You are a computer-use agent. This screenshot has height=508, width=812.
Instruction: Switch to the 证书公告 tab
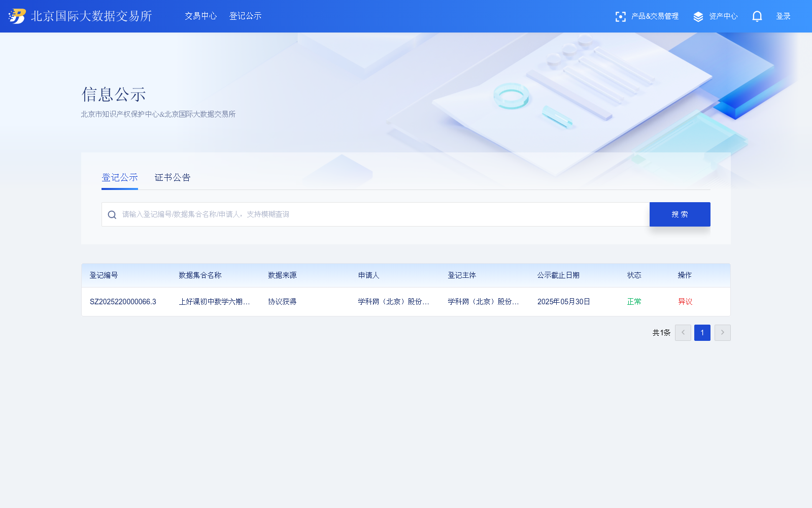coord(173,177)
